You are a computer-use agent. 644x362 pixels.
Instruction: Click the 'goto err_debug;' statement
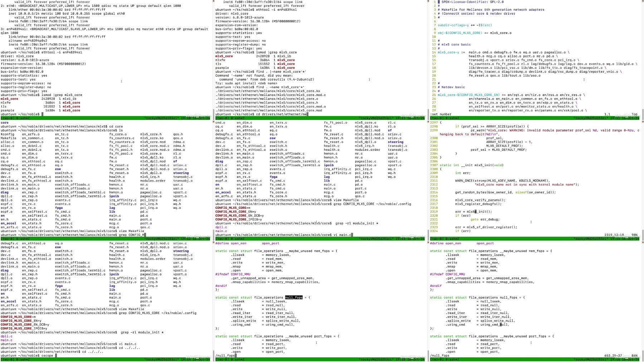tap(485, 219)
